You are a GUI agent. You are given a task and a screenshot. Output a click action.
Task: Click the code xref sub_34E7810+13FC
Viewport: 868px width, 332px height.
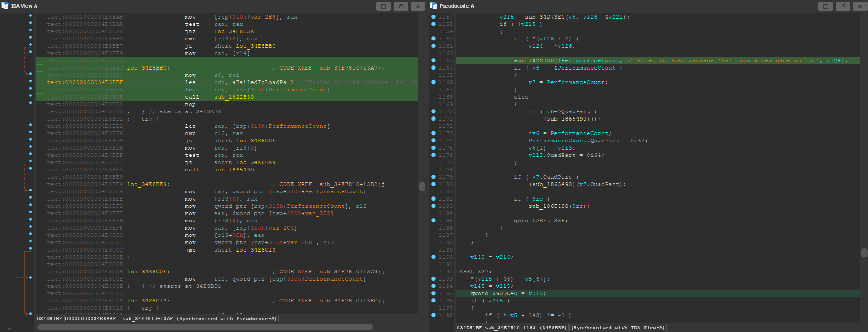click(x=352, y=301)
